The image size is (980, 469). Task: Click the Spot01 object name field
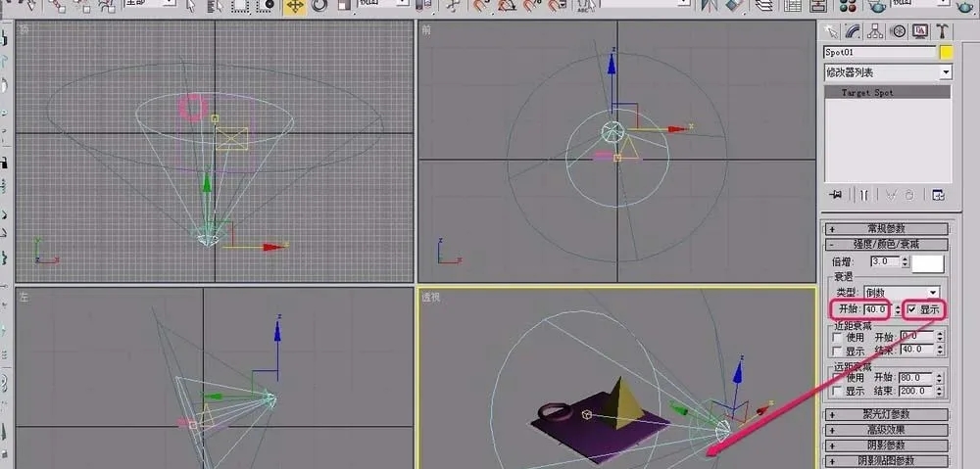[880, 53]
